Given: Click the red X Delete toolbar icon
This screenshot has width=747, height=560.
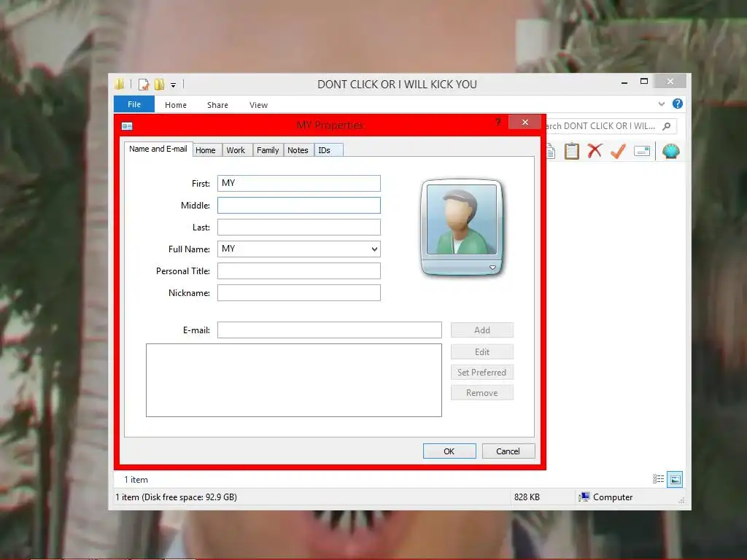Looking at the screenshot, I should pyautogui.click(x=595, y=151).
